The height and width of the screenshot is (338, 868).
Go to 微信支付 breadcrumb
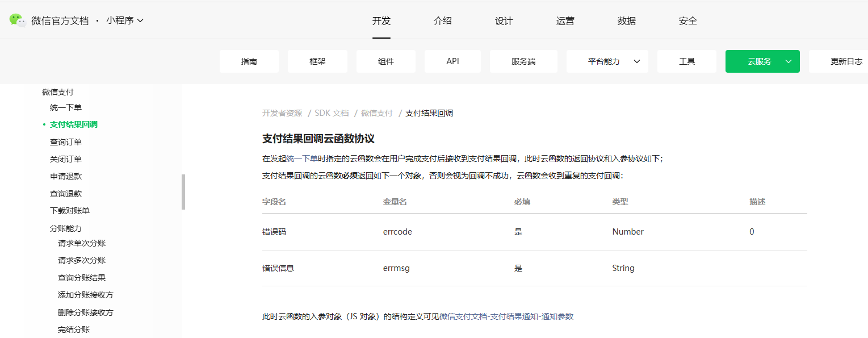click(x=377, y=113)
